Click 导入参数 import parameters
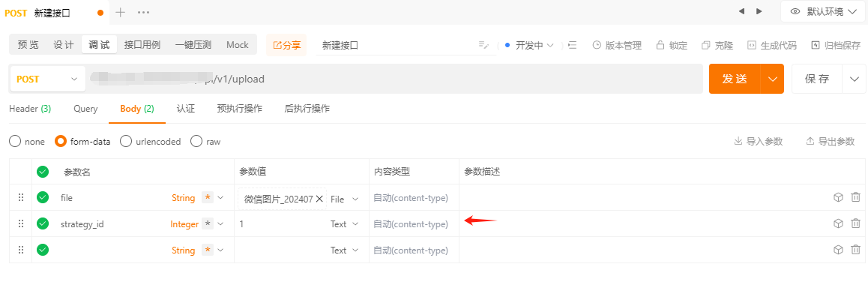The width and height of the screenshot is (868, 285). click(759, 141)
